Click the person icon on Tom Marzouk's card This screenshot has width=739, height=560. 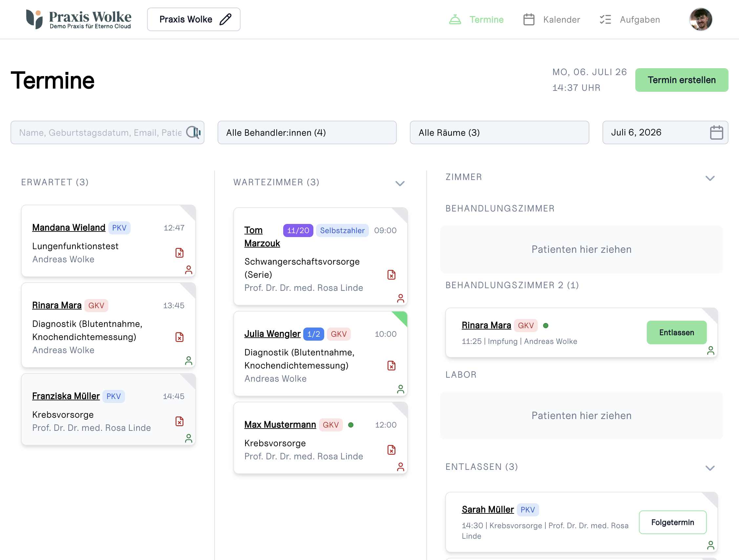[x=401, y=298]
